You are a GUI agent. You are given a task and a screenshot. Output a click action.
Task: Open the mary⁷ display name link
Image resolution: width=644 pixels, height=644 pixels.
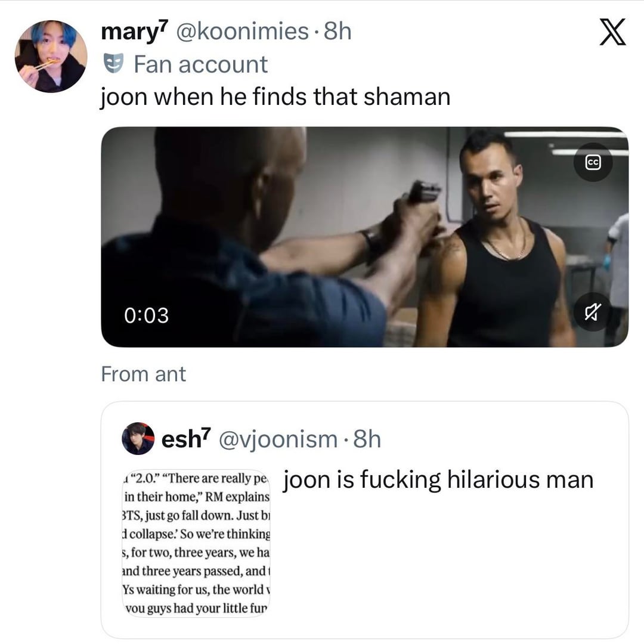click(135, 32)
